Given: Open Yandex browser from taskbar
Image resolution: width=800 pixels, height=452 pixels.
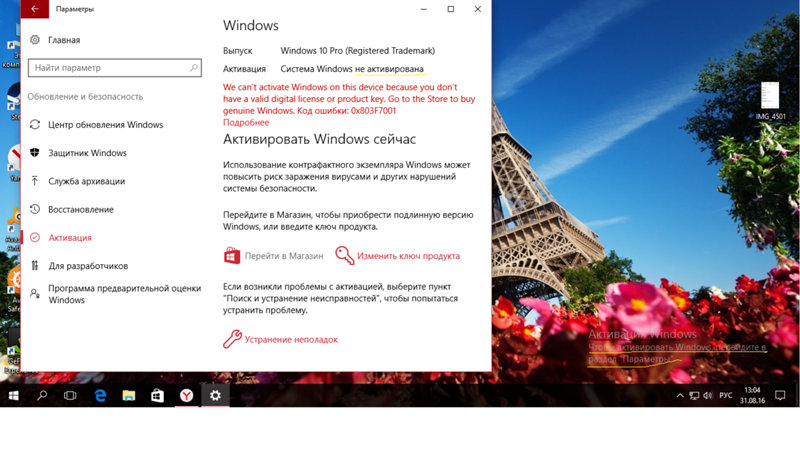Looking at the screenshot, I should tap(187, 395).
